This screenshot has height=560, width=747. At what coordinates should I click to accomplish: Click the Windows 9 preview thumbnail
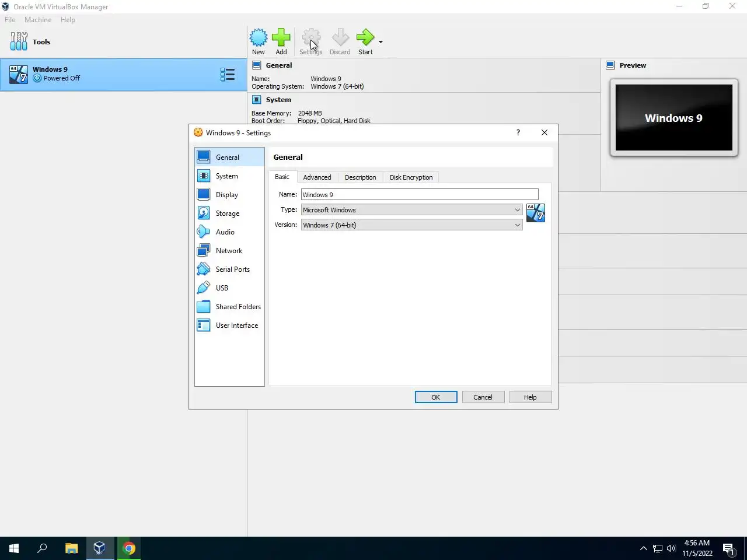(673, 118)
